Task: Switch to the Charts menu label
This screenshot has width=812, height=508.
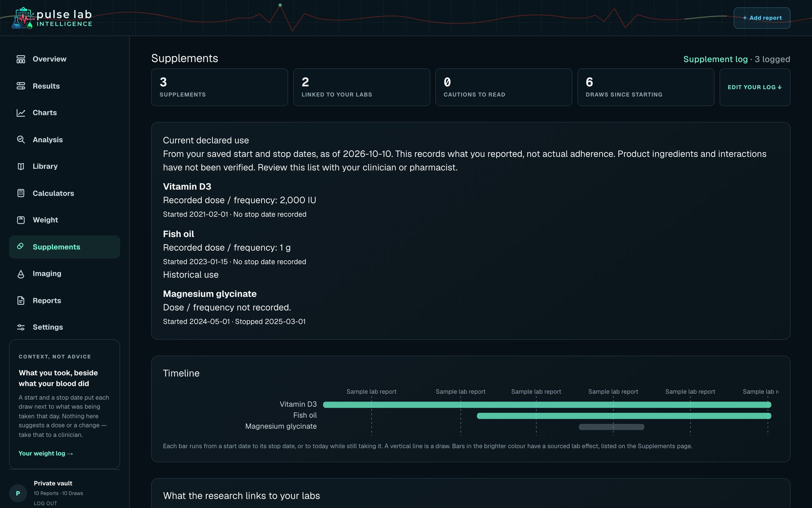Action: pyautogui.click(x=45, y=113)
